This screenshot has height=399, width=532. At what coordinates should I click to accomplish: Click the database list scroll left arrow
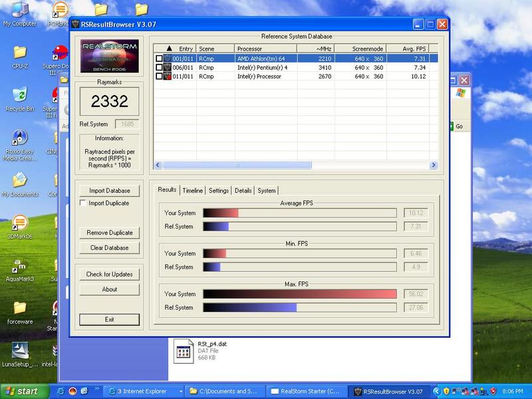[158, 165]
